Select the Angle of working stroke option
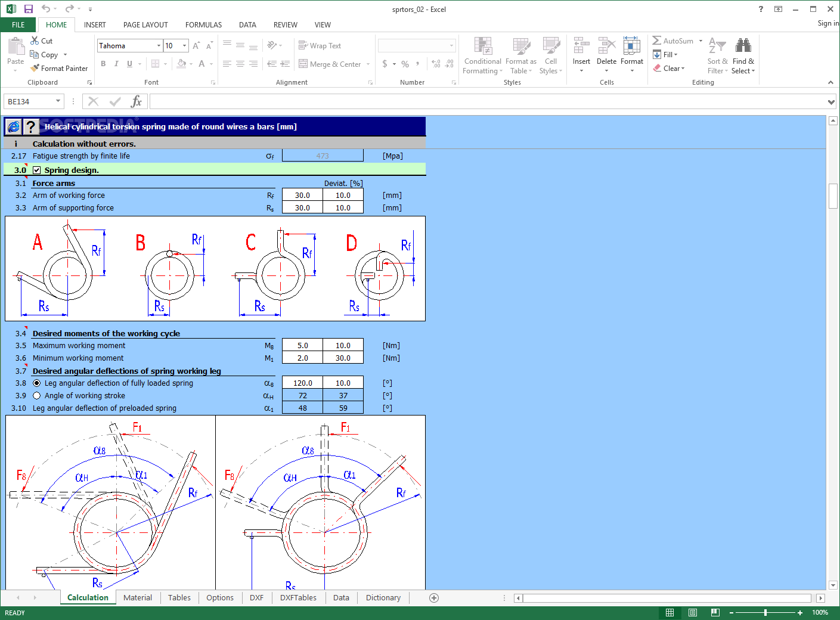This screenshot has width=840, height=620. coord(37,396)
